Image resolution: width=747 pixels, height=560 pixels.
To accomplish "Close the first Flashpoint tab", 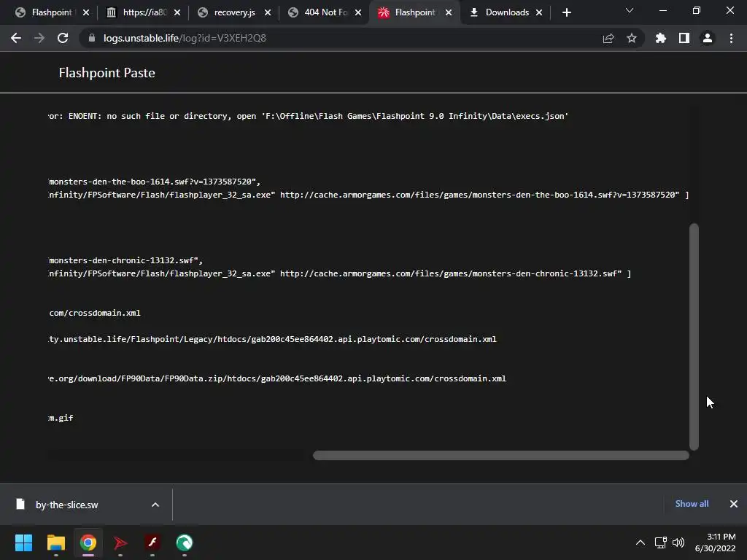I will coord(86,12).
